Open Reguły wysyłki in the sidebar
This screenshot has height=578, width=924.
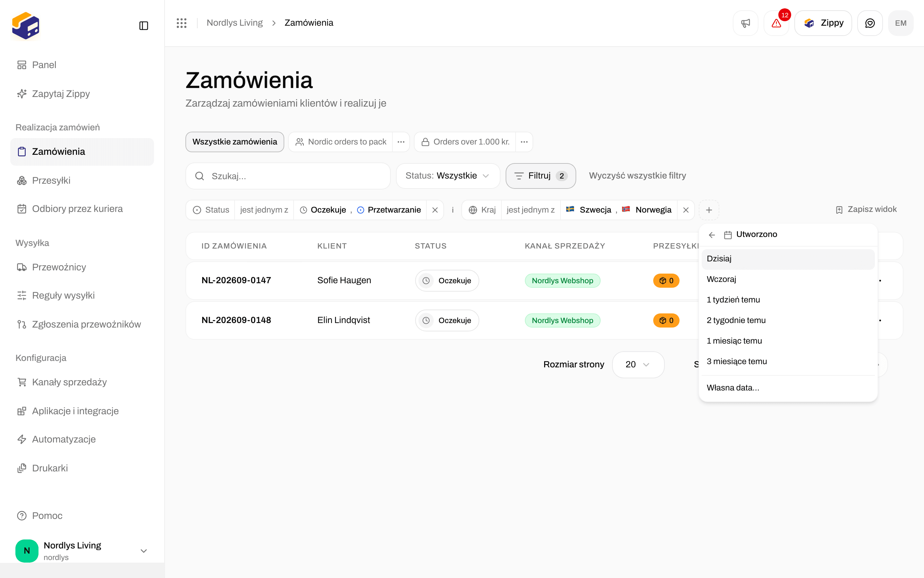[82, 295]
